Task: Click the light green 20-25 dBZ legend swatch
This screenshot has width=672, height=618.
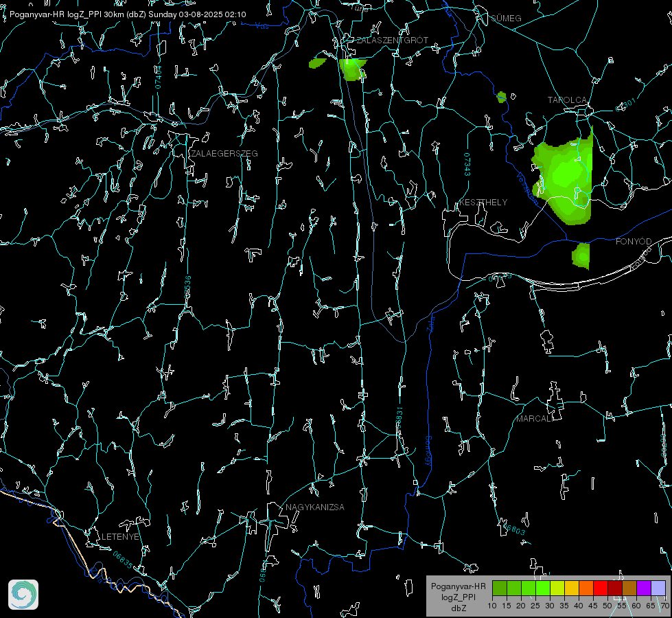Action: coord(529,588)
